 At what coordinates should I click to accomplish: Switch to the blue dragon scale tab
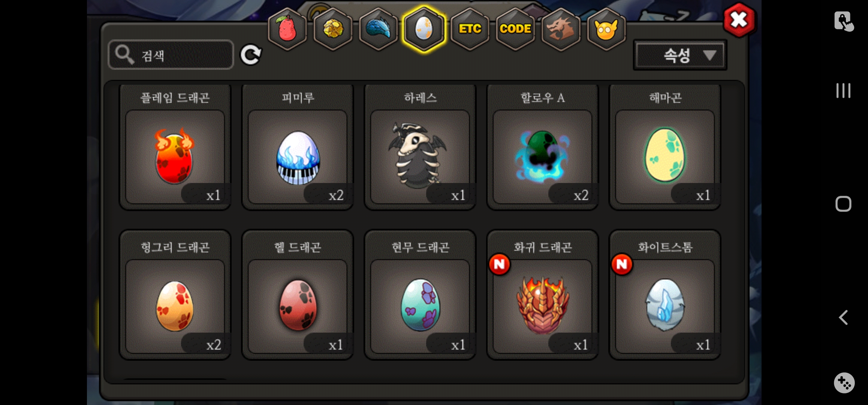(379, 28)
